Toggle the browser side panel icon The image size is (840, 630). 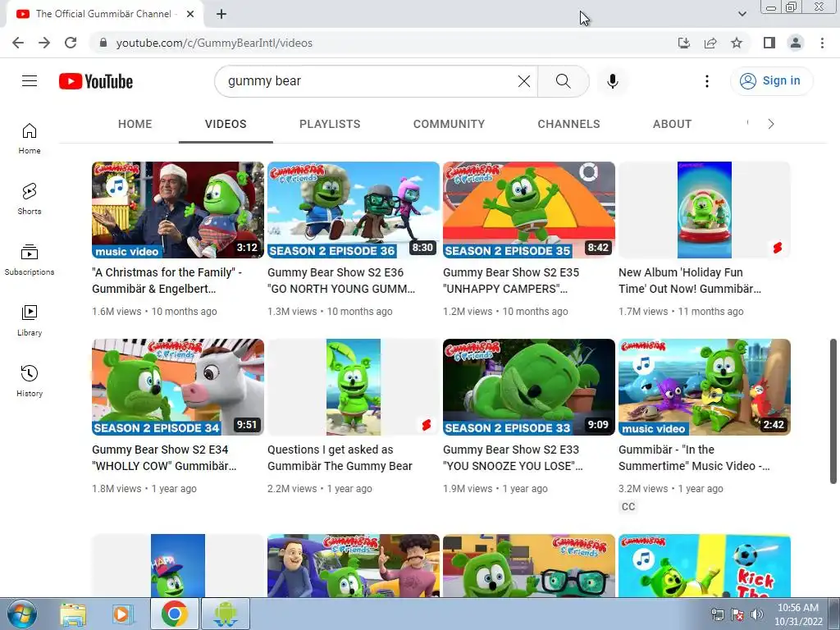tap(769, 43)
